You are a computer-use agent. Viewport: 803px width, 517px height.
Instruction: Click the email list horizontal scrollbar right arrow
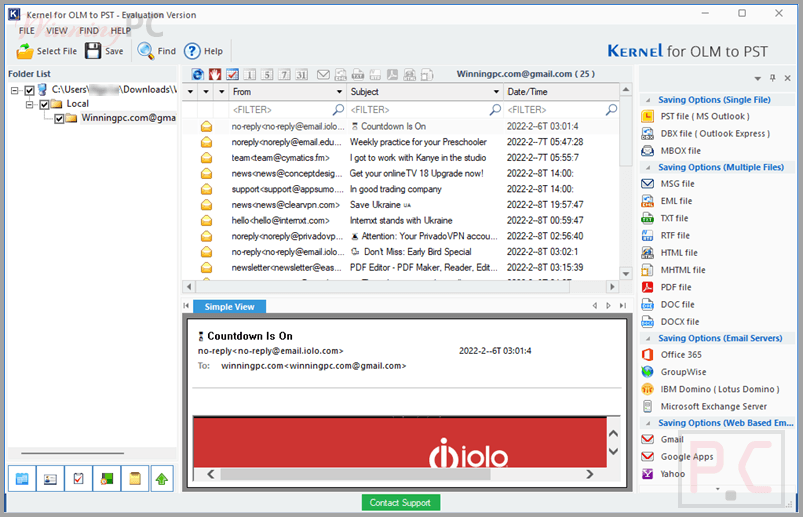click(612, 287)
